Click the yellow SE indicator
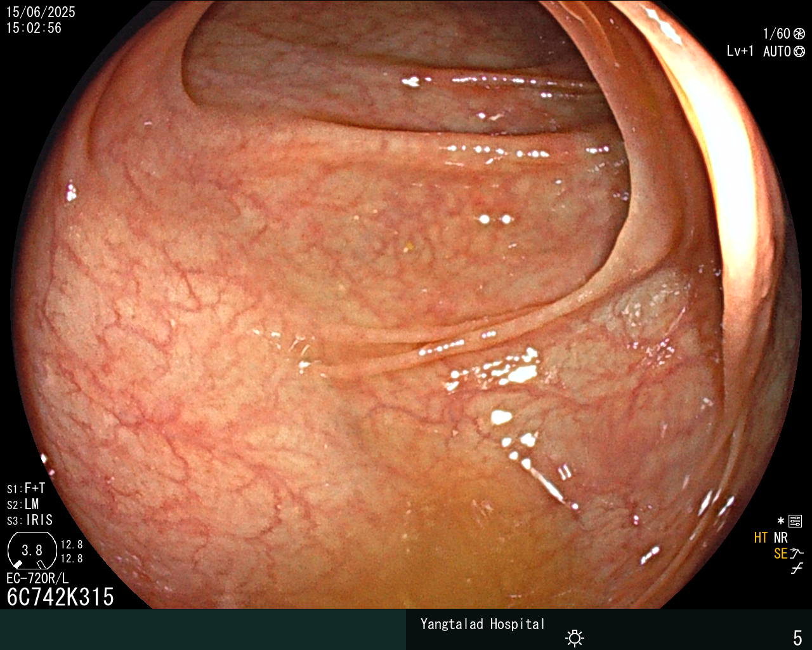This screenshot has height=650, width=812. 781,554
